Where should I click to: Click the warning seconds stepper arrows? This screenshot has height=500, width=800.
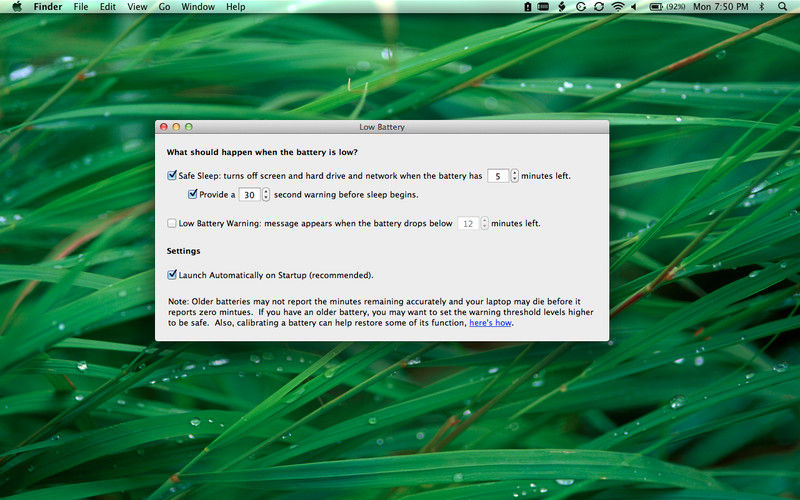pyautogui.click(x=266, y=194)
